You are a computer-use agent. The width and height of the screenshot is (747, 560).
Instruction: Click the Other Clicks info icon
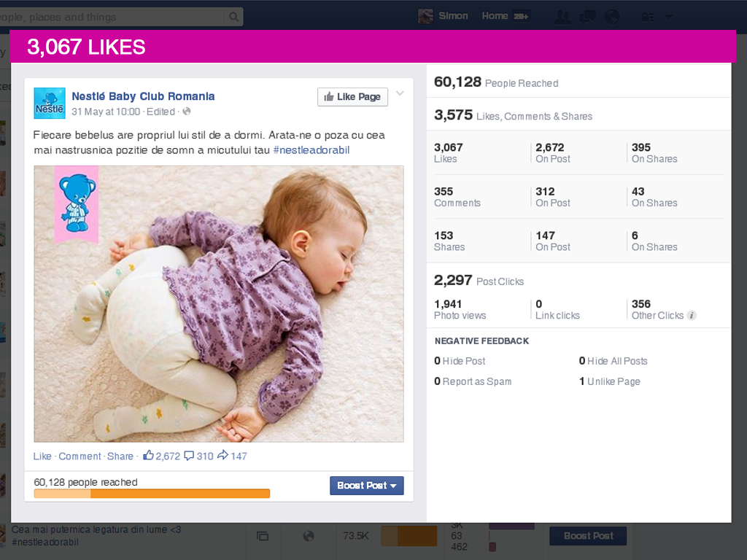pyautogui.click(x=692, y=315)
